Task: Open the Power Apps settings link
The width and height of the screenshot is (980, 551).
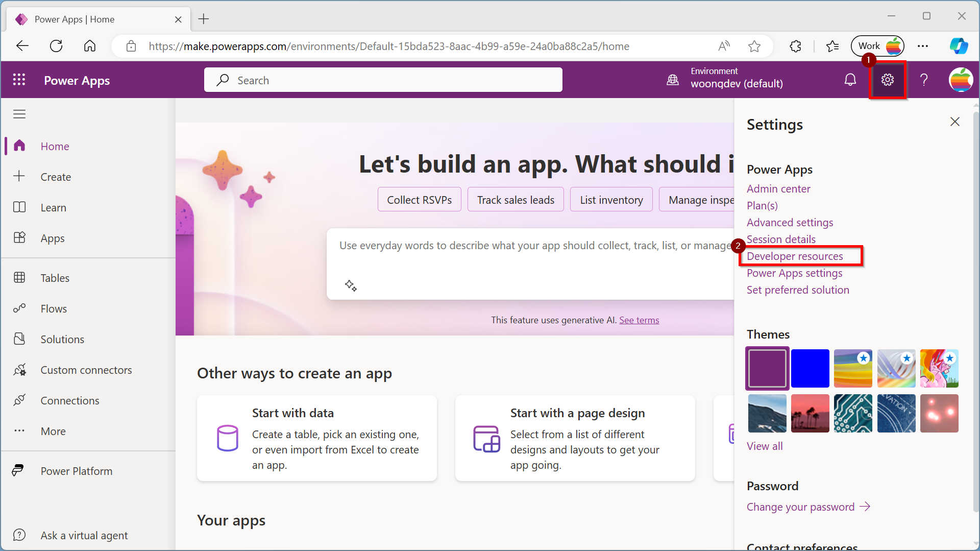Action: pos(794,273)
